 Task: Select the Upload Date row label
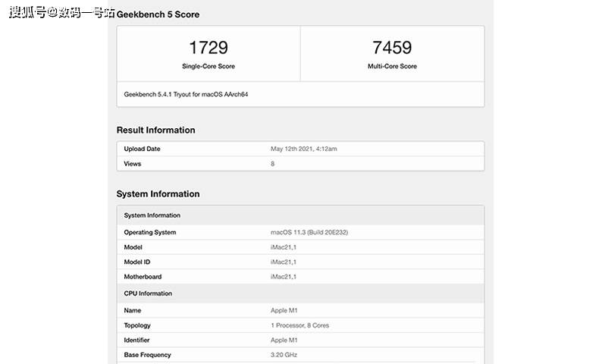(x=142, y=149)
